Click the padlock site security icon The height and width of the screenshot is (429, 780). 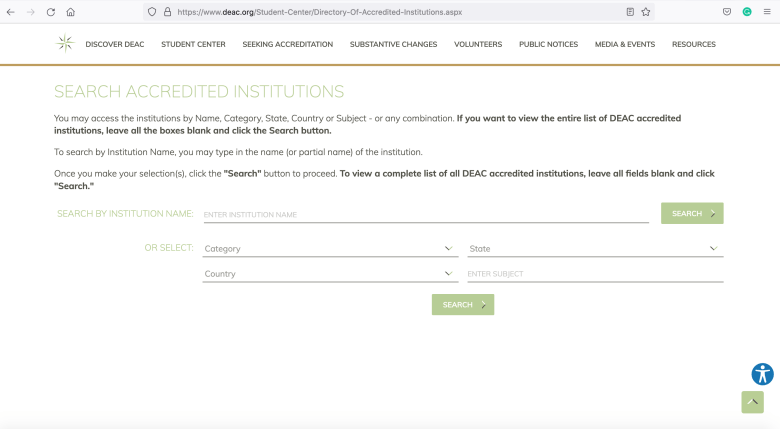point(168,12)
